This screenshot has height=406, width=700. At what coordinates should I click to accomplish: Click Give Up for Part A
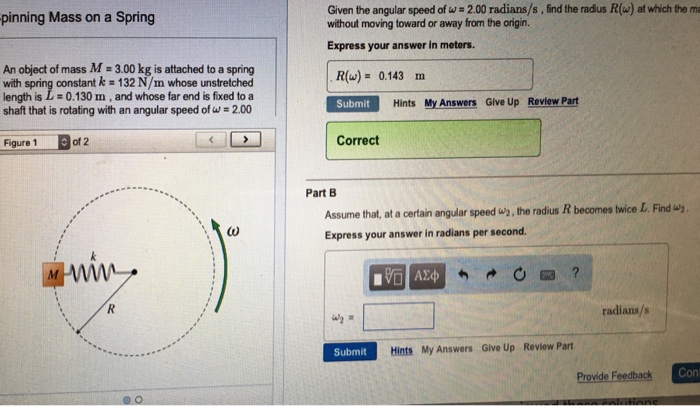coord(502,102)
